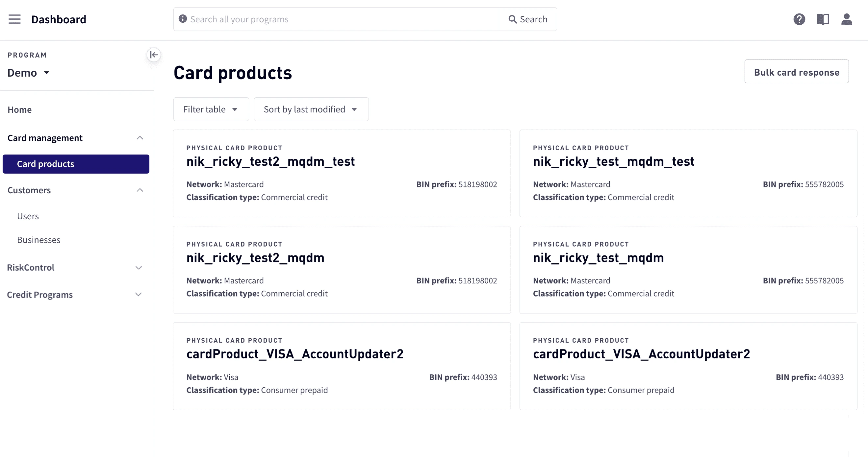The width and height of the screenshot is (868, 457).
Task: Collapse the Card management section
Action: click(140, 138)
